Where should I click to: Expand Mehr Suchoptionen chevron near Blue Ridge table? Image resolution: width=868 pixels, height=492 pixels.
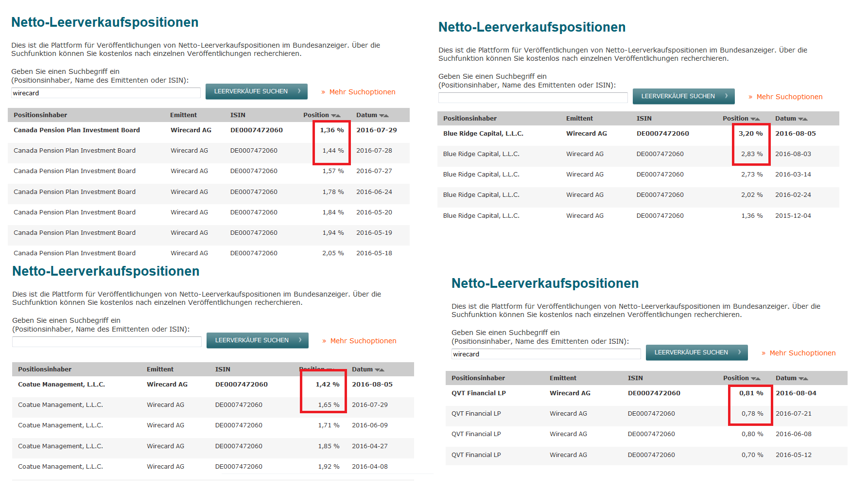[x=751, y=97]
